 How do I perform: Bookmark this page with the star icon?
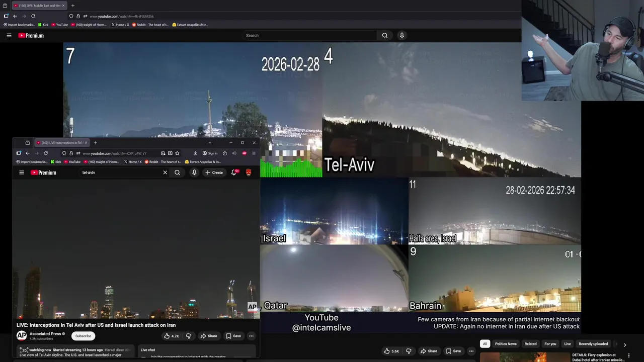[x=177, y=153]
